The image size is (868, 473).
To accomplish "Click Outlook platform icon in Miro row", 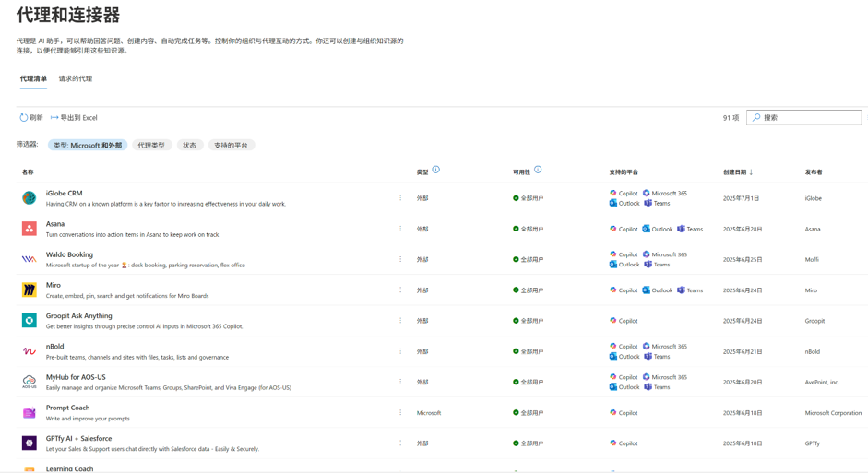I will pos(646,290).
